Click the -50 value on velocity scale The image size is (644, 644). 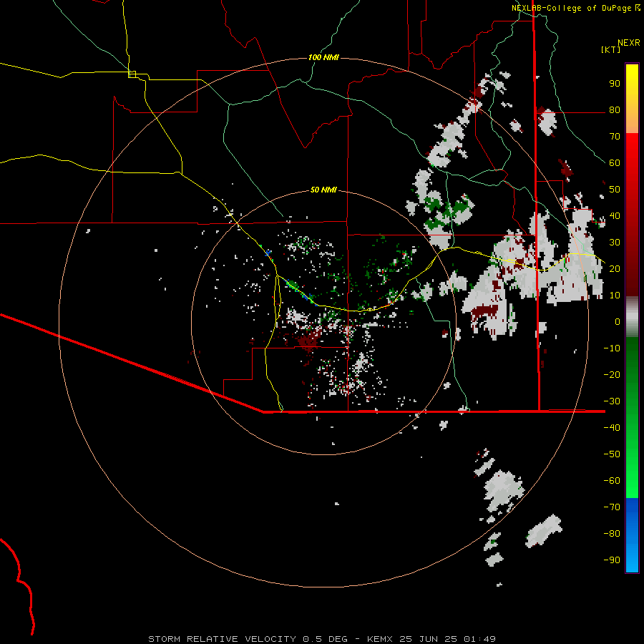point(612,454)
